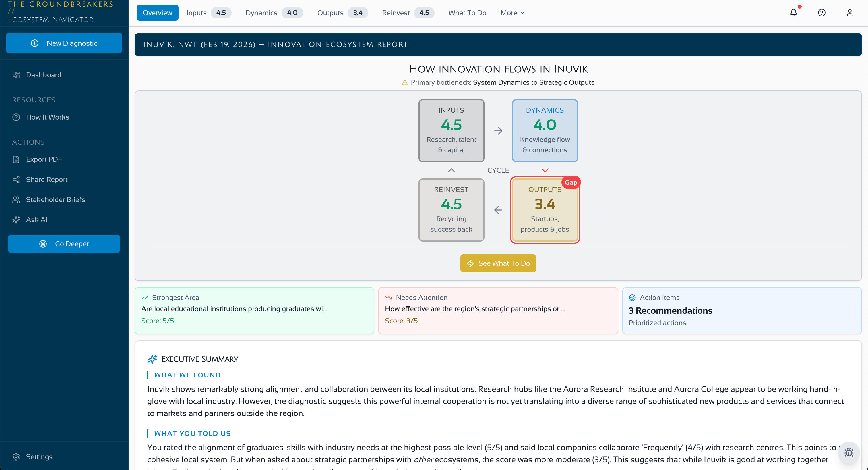The height and width of the screenshot is (470, 868).
Task: Expand the More dropdown menu
Action: coord(512,13)
